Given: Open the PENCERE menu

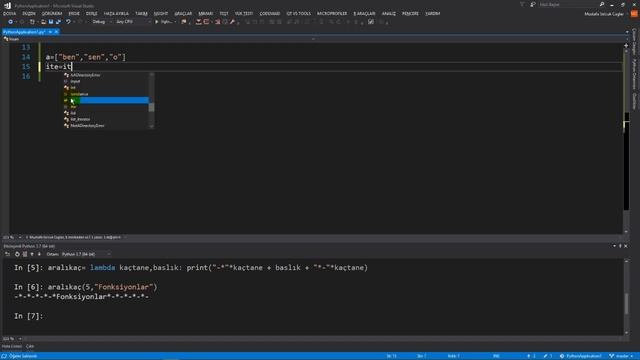Looking at the screenshot, I should [410, 13].
